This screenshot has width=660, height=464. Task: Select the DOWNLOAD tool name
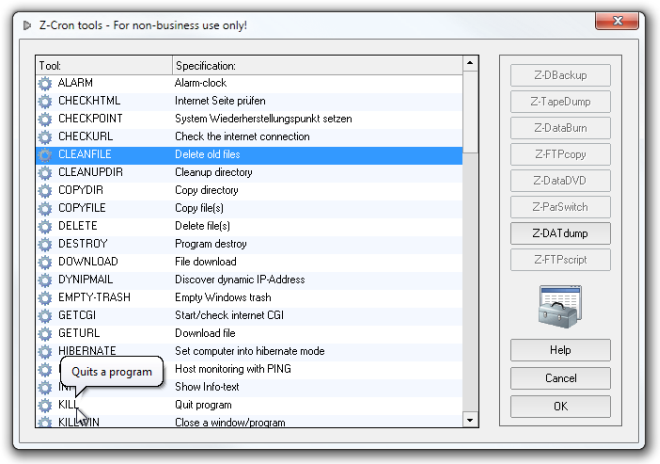[88, 261]
